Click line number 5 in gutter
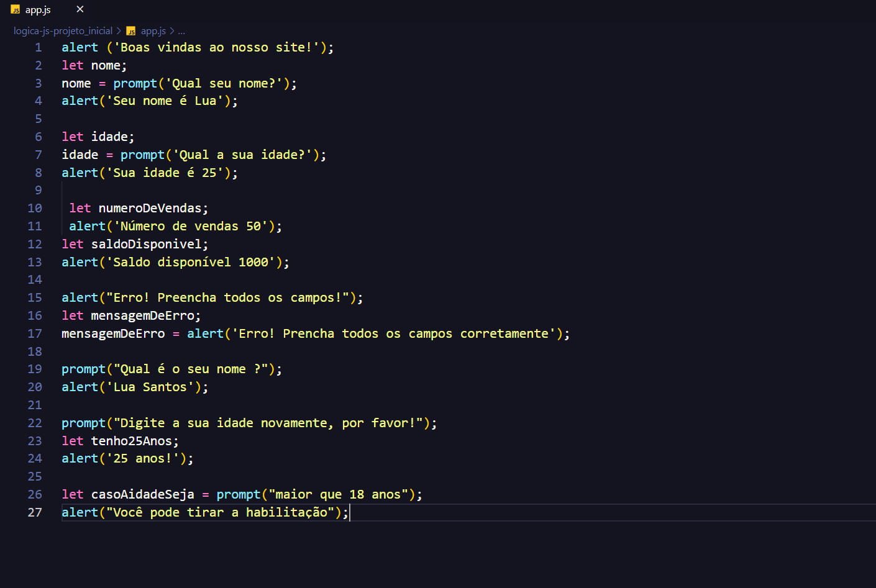 pos(39,119)
